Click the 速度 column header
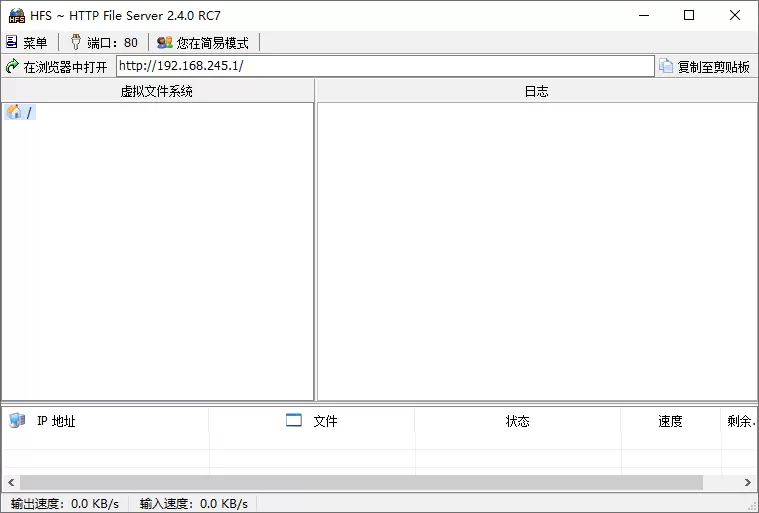This screenshot has width=759, height=513. [x=671, y=421]
